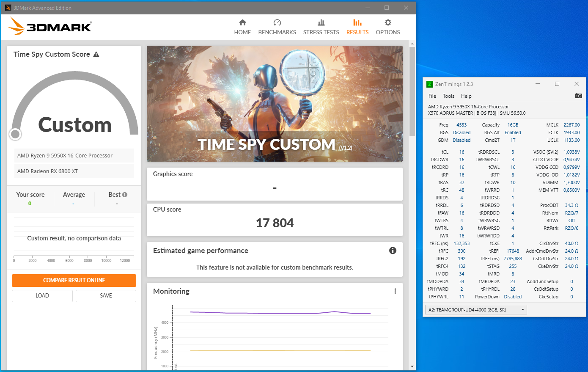Click the RttNom value RZQ/7
Screen dimensions: 588x372
click(x=572, y=213)
